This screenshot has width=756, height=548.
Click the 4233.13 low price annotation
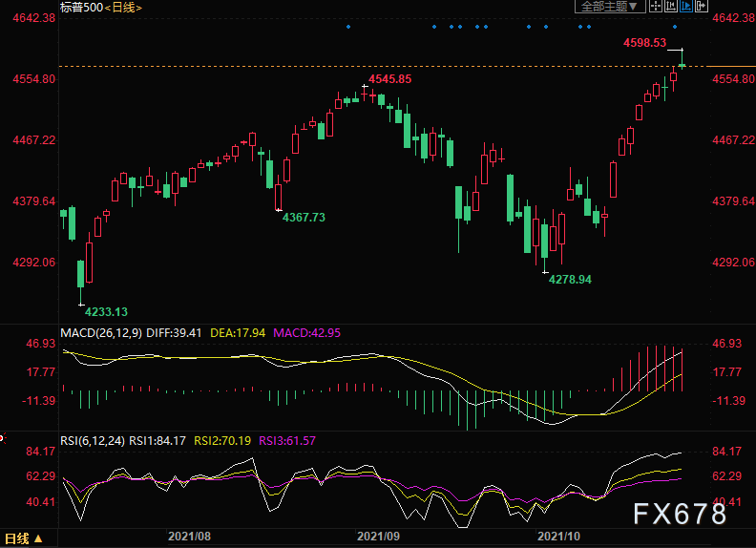(106, 312)
